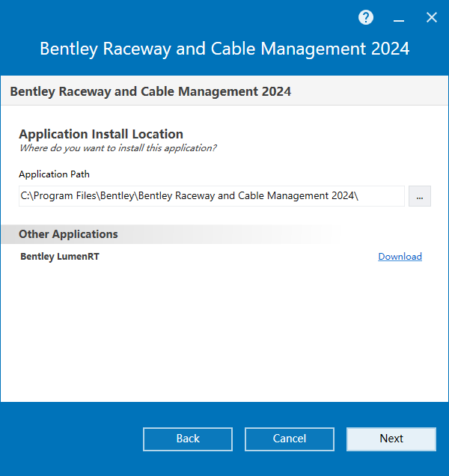Image resolution: width=449 pixels, height=476 pixels.
Task: Go to previous step with Back button
Action: coord(188,439)
